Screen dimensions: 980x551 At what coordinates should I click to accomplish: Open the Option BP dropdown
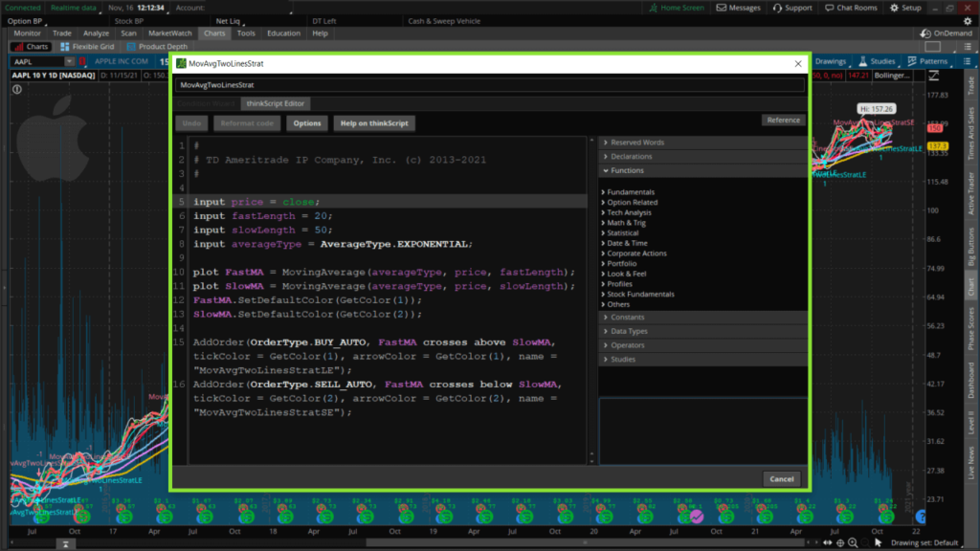point(26,21)
